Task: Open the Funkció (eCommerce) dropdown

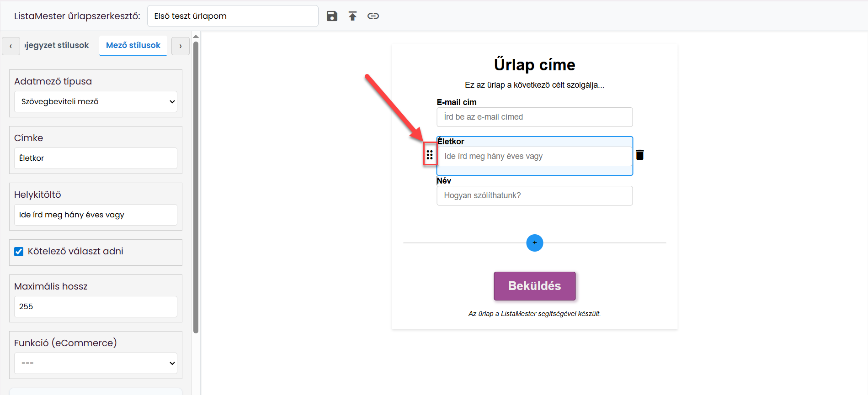Action: 96,363
